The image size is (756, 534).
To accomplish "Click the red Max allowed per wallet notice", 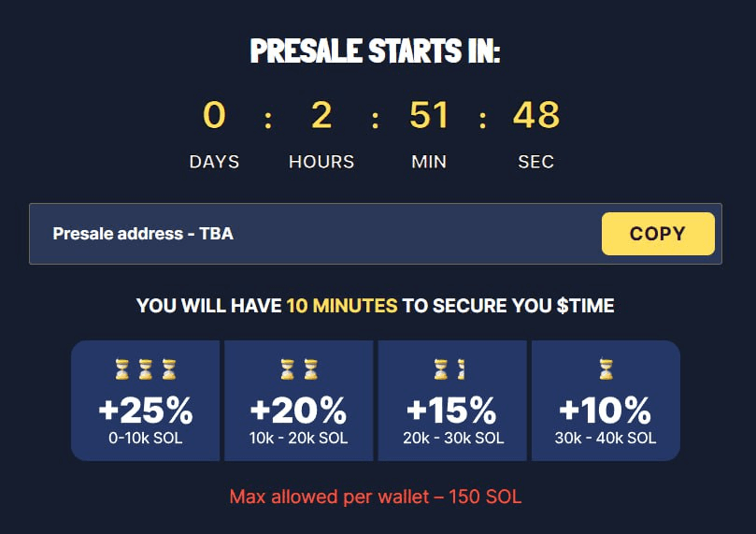I will pyautogui.click(x=376, y=497).
